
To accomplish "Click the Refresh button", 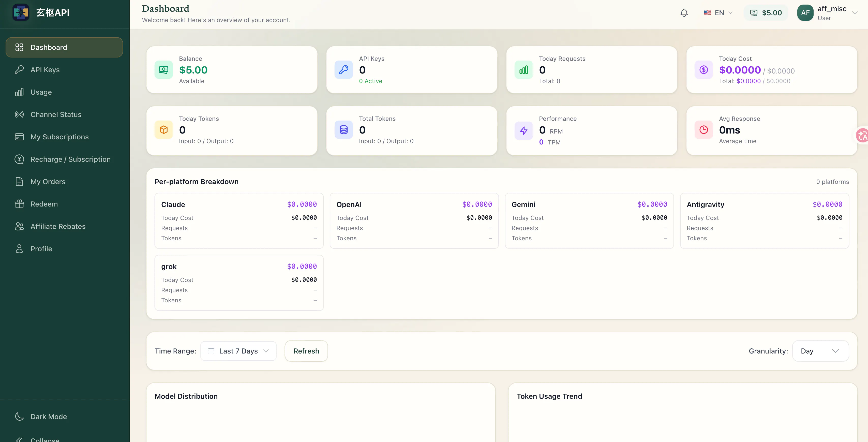I will pyautogui.click(x=306, y=351).
